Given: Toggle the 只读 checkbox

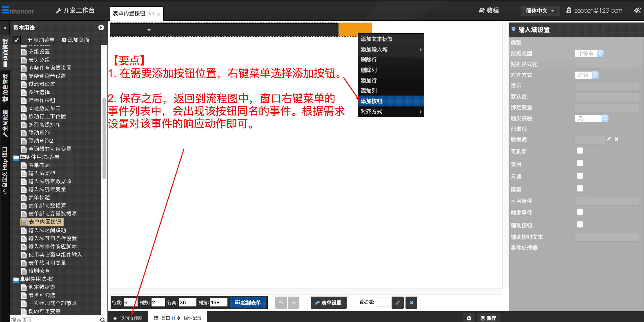Looking at the screenshot, I should tap(580, 176).
